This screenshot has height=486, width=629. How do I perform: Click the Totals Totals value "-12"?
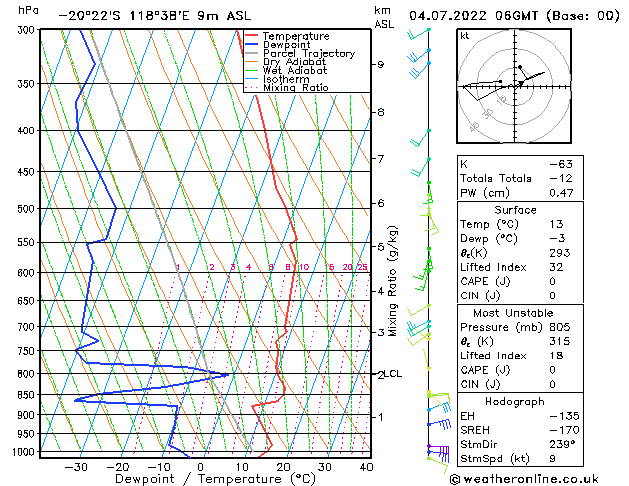[x=561, y=178]
